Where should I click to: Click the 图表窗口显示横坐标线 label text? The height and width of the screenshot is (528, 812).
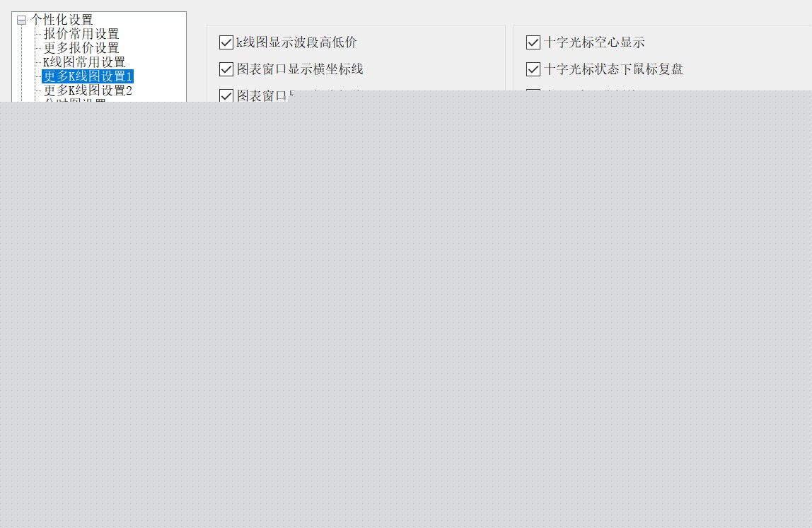click(x=300, y=69)
